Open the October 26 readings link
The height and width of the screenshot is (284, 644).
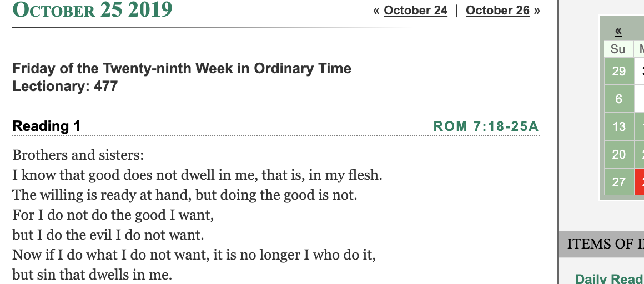coord(497,11)
